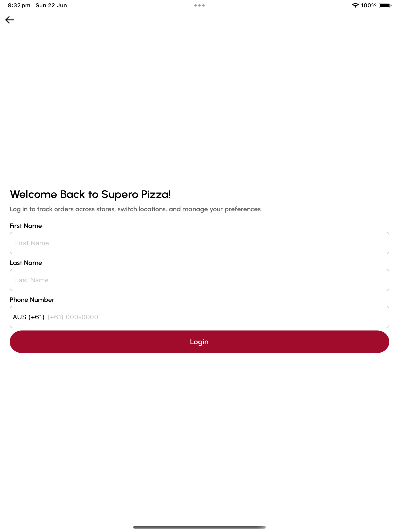Tap the battery icon in the status bar
Screen dimensions: 399x532
point(385,5)
